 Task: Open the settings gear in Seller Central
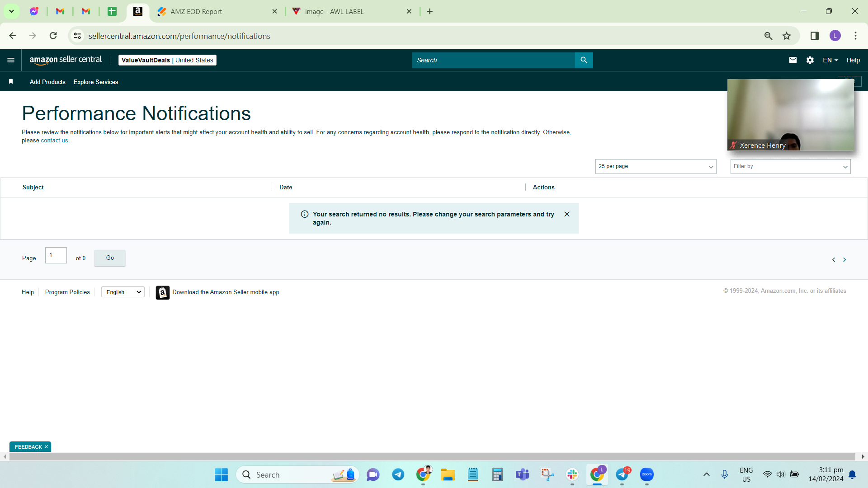point(810,60)
